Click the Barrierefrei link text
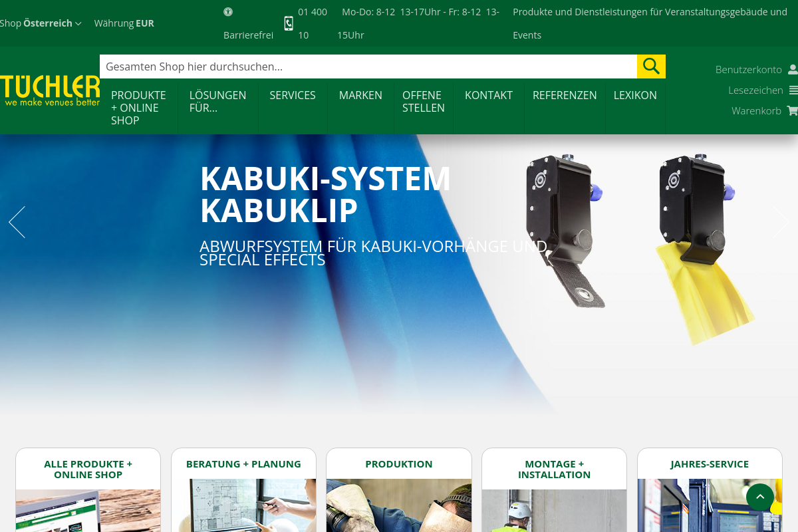798x532 pixels. [x=249, y=35]
